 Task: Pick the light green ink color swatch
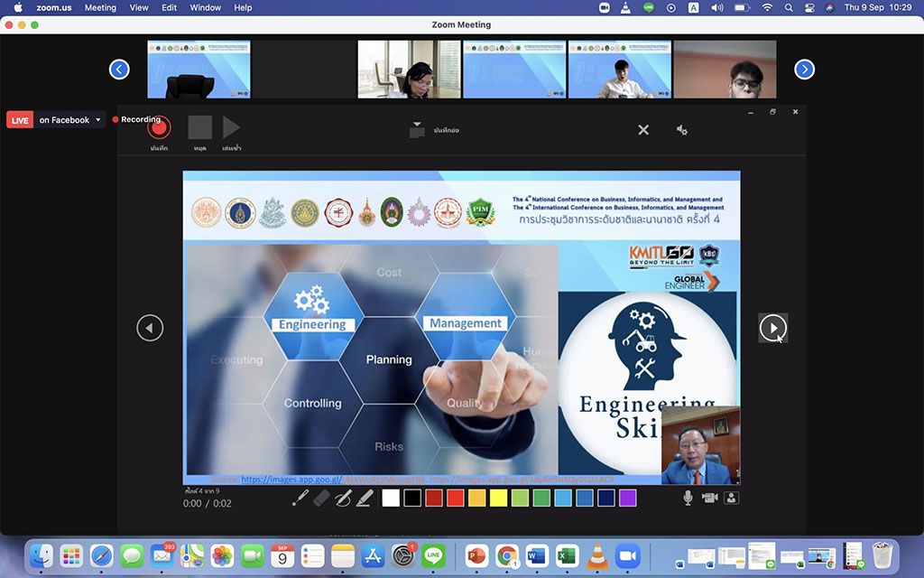(520, 498)
